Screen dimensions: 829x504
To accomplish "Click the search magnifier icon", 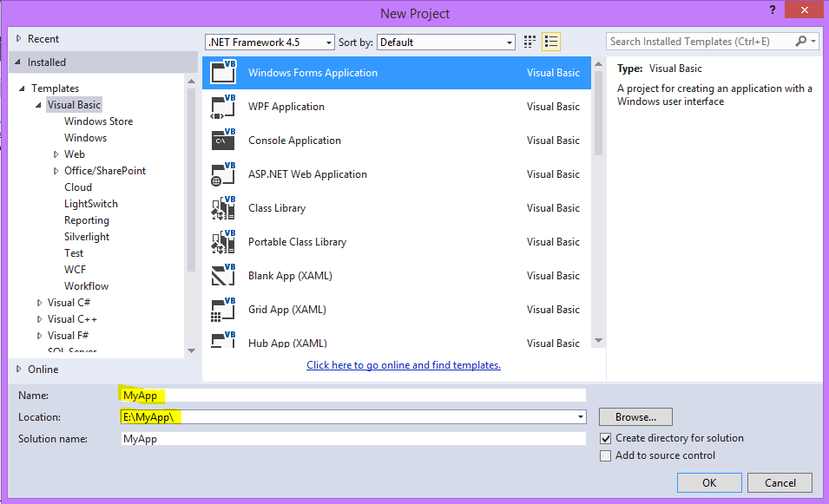I will click(x=801, y=42).
